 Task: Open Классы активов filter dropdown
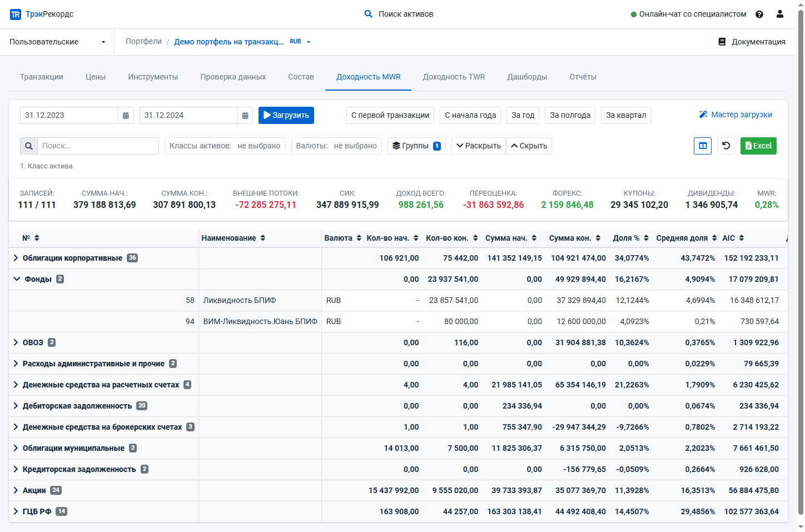coord(225,146)
